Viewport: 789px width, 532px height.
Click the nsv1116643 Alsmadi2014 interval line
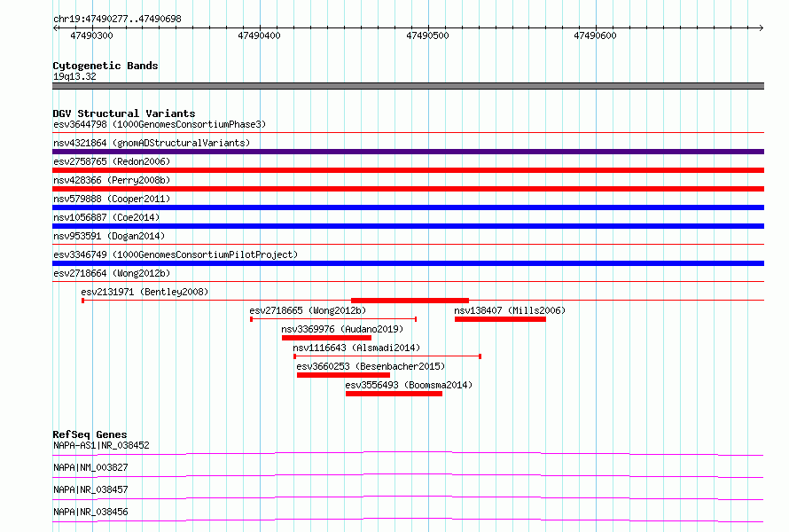point(387,356)
